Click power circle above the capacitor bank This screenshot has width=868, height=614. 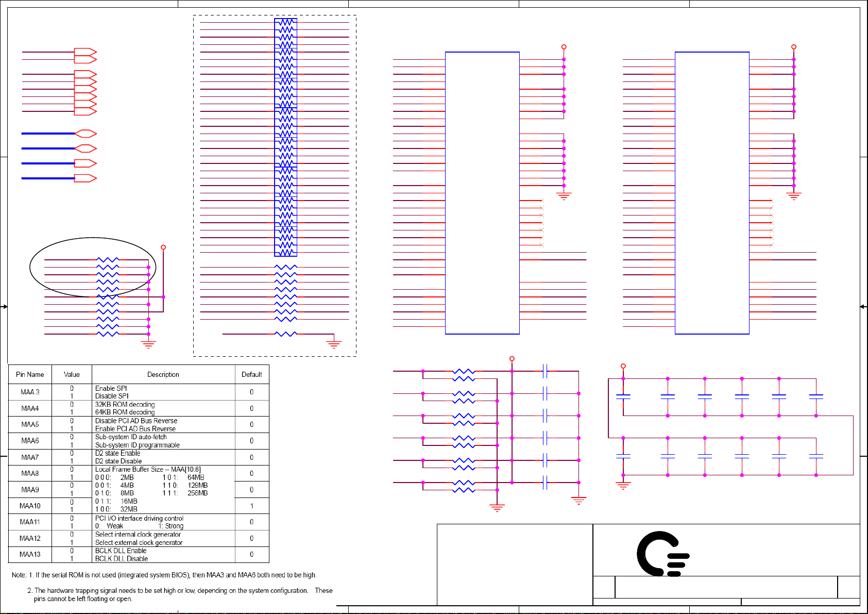pyautogui.click(x=623, y=366)
